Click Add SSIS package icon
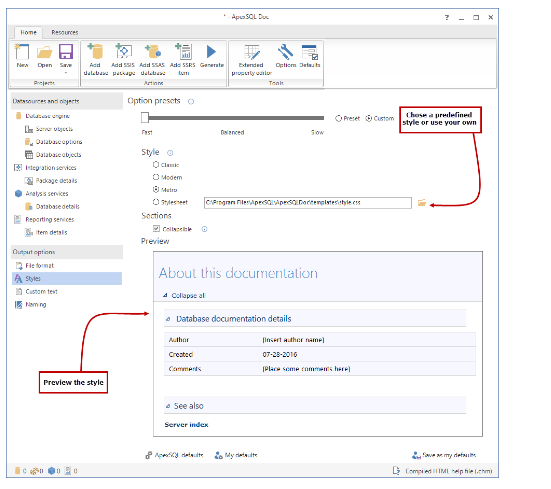Image resolution: width=551 pixels, height=489 pixels. (123, 51)
